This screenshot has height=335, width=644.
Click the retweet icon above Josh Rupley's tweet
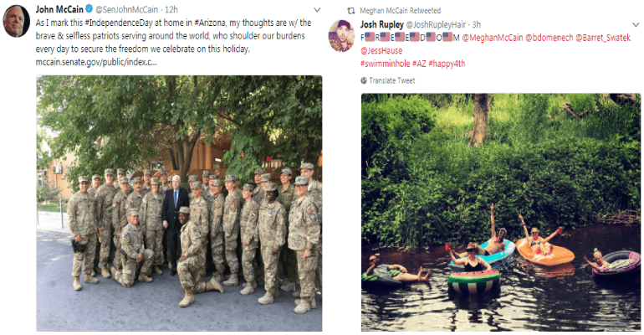click(350, 11)
